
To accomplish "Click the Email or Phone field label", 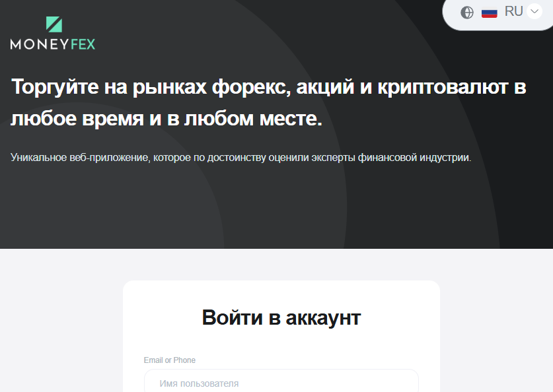I will (170, 360).
